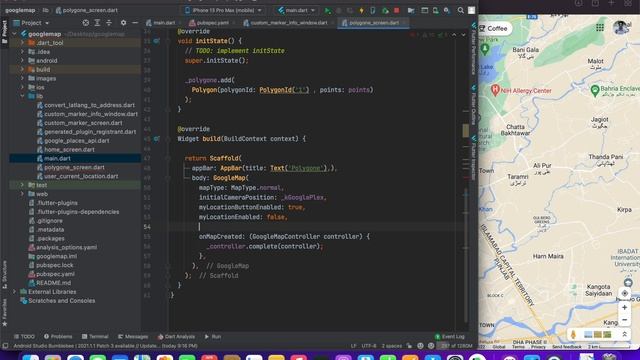This screenshot has width=640, height=360.
Task: Click the memory usage indicator in status bar
Action: pos(456,346)
